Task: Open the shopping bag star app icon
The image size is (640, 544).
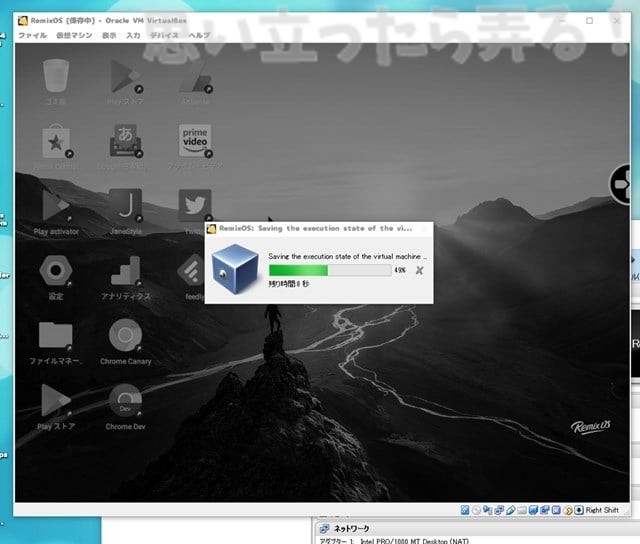Action: [56, 141]
